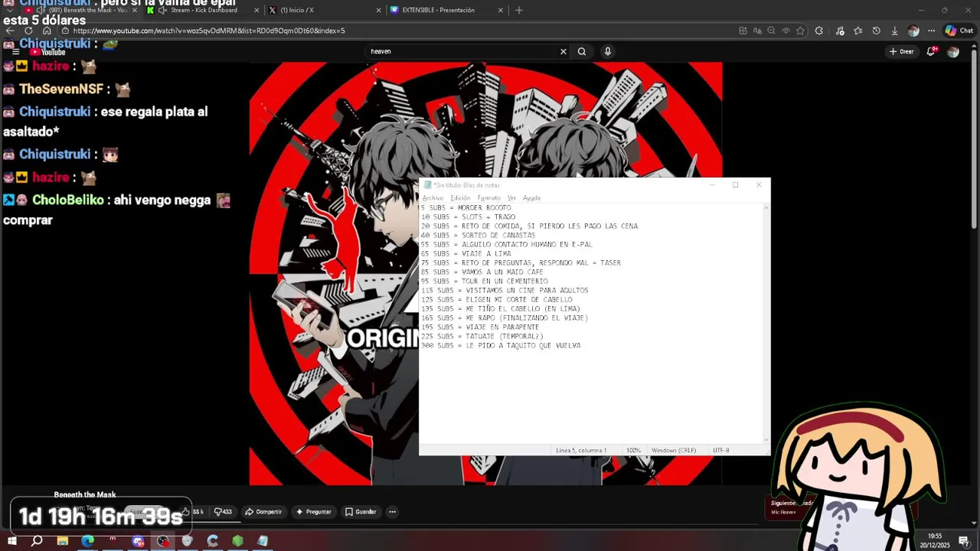The width and height of the screenshot is (980, 551).
Task: Click the Persona 5 video player
Action: 485,273
